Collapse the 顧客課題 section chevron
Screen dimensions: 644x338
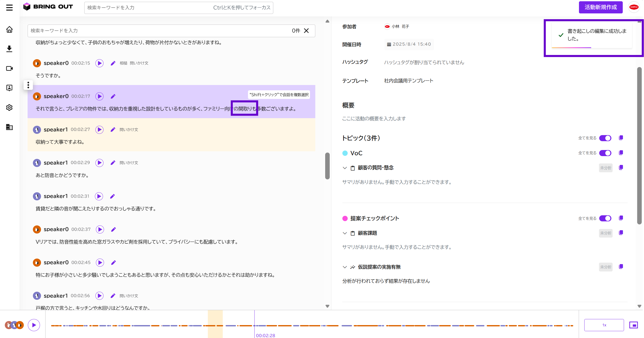345,233
